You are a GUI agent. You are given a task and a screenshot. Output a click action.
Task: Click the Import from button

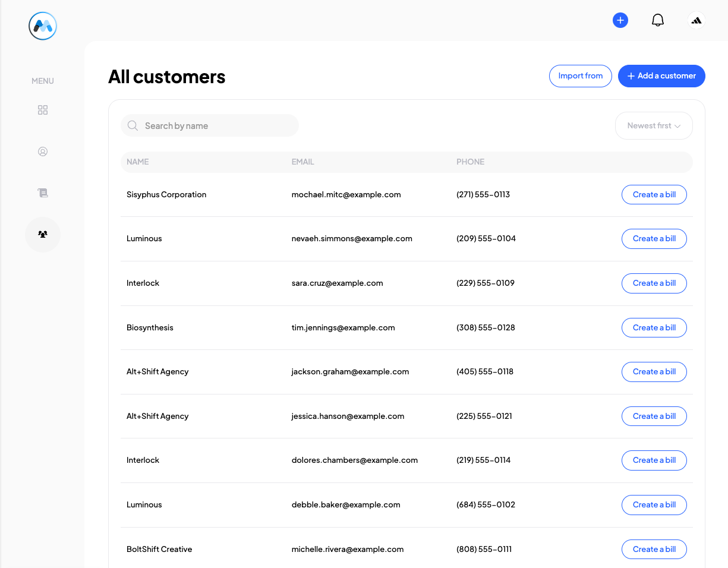coord(581,76)
